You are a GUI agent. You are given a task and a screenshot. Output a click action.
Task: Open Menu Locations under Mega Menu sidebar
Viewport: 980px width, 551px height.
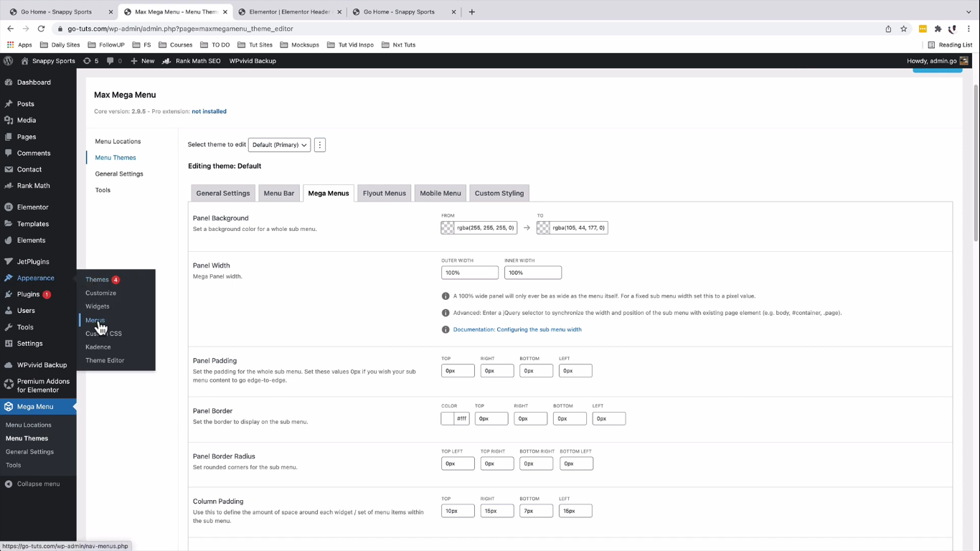pyautogui.click(x=29, y=425)
